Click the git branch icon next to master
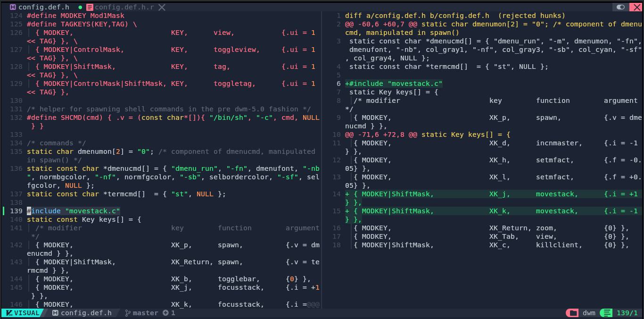This screenshot has width=644, height=319. (x=127, y=313)
